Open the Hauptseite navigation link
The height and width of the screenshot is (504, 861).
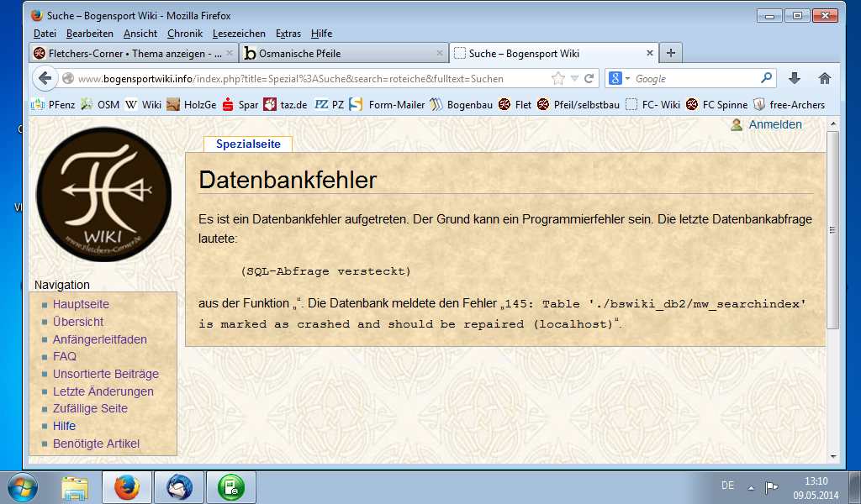(x=81, y=304)
